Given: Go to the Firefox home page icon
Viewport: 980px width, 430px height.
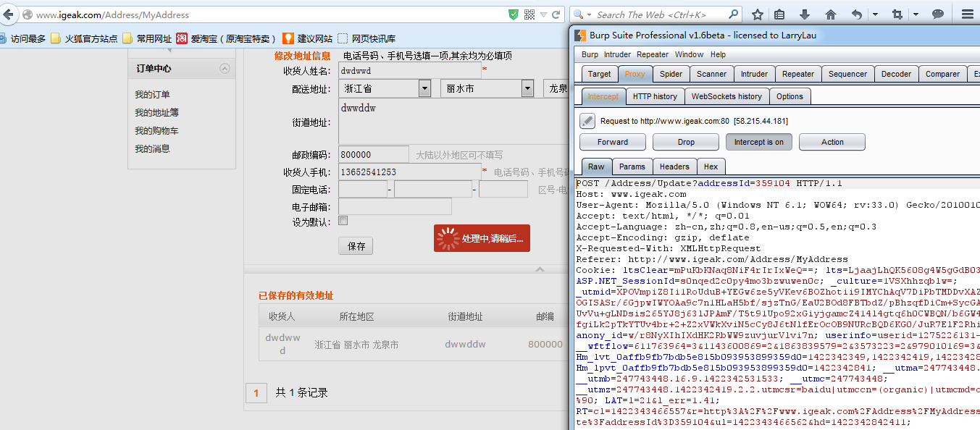Looking at the screenshot, I should pos(831,14).
